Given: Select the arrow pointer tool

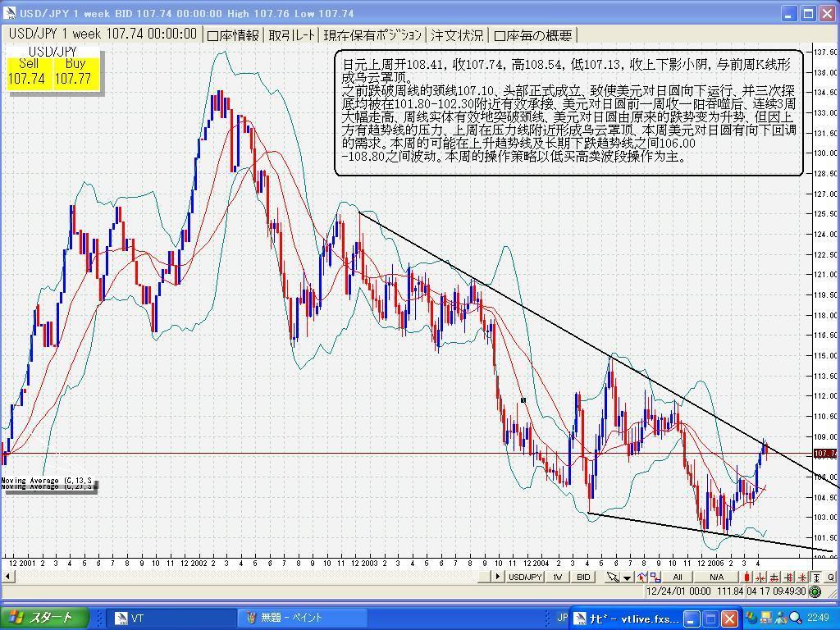Looking at the screenshot, I should tap(613, 577).
